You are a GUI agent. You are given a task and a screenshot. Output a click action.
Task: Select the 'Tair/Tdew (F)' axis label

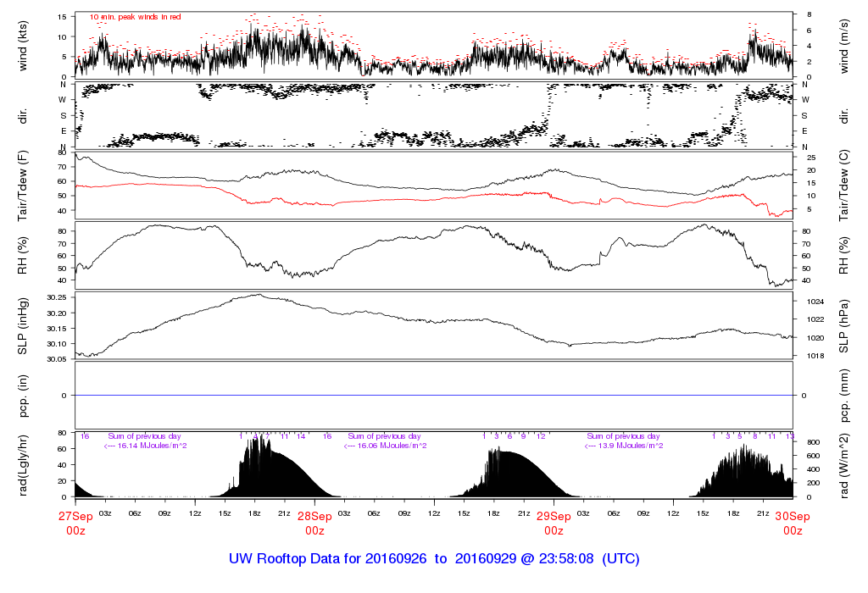click(22, 184)
